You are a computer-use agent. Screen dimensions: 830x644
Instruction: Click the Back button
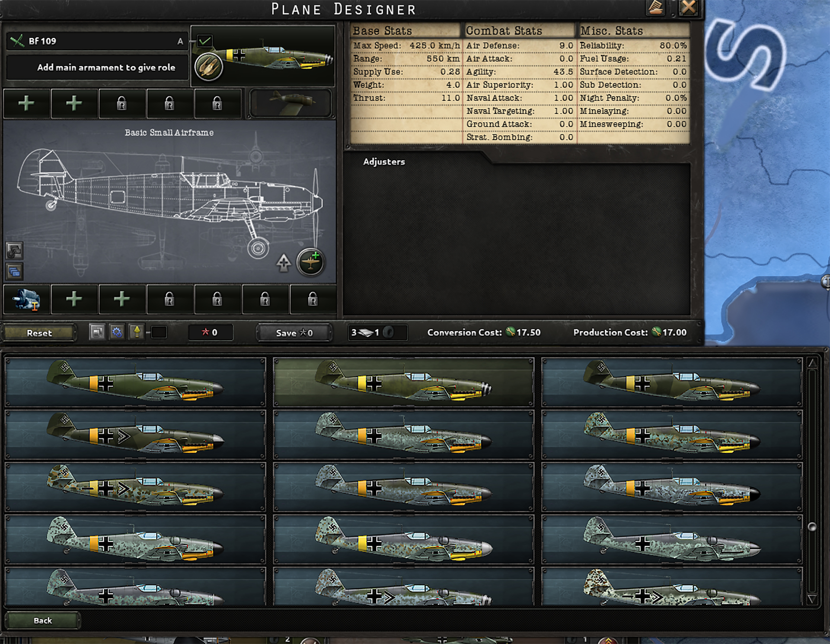pos(42,621)
